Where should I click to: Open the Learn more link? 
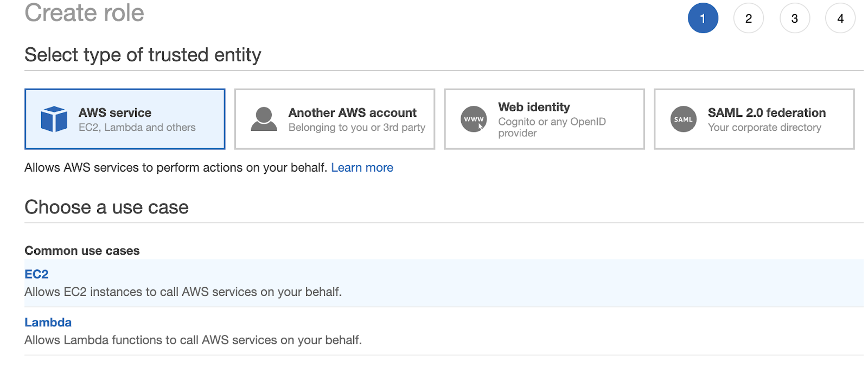tap(362, 167)
